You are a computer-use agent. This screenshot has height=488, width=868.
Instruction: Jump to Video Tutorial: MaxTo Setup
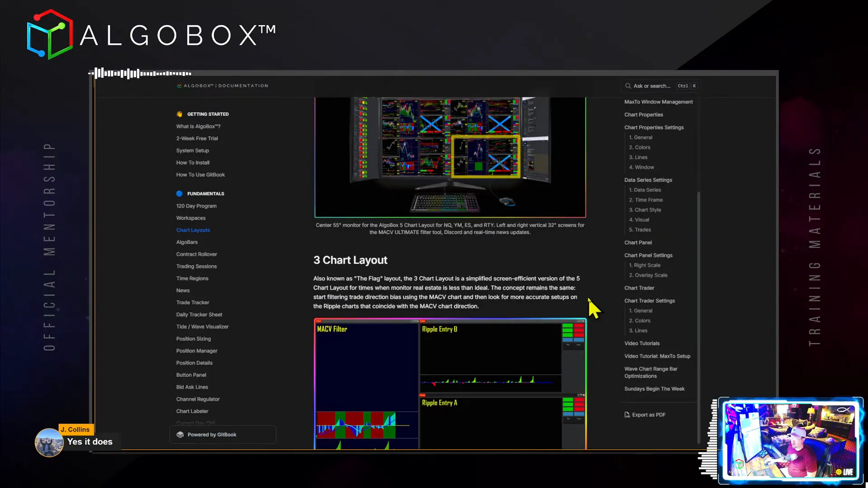(x=657, y=356)
